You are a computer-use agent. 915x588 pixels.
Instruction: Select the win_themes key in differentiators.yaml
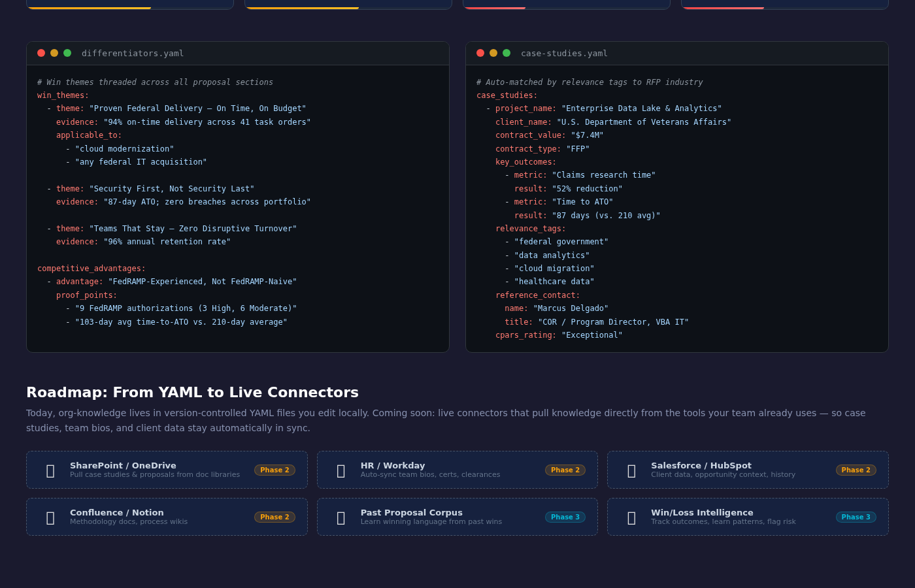(61, 95)
